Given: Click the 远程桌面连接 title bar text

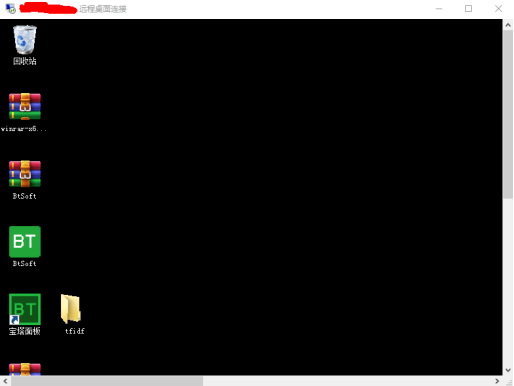Looking at the screenshot, I should [x=103, y=9].
